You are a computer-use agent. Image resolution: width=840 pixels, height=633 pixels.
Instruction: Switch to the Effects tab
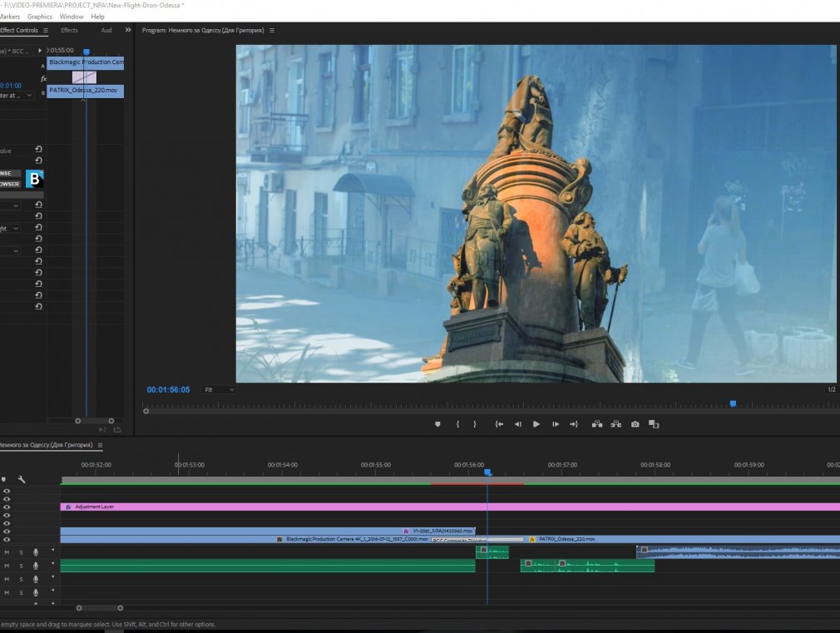pyautogui.click(x=69, y=31)
